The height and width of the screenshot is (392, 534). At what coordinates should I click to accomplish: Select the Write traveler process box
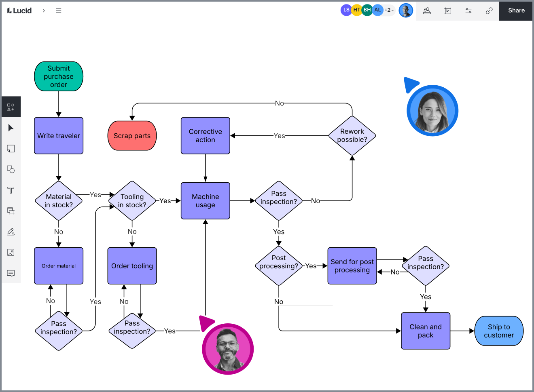[x=59, y=136]
